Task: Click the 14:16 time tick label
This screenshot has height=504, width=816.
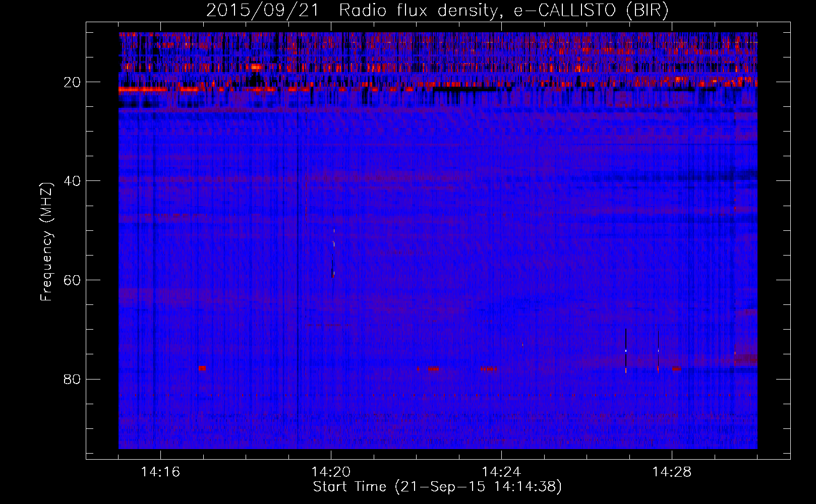Action: (x=160, y=472)
